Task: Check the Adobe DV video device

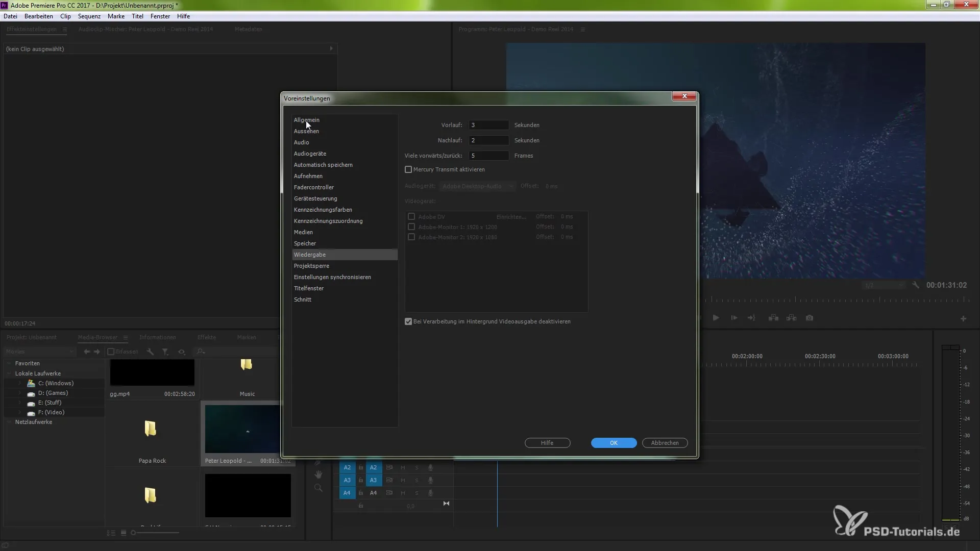Action: 411,217
